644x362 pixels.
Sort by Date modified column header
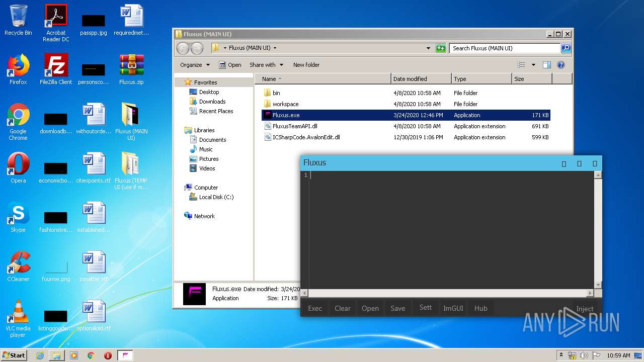click(x=421, y=79)
